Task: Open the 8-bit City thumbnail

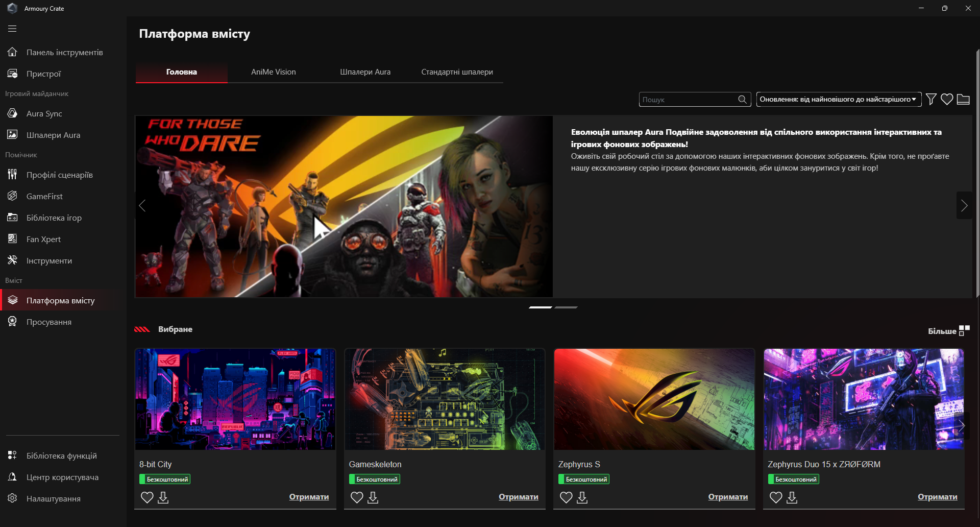Action: [x=235, y=399]
